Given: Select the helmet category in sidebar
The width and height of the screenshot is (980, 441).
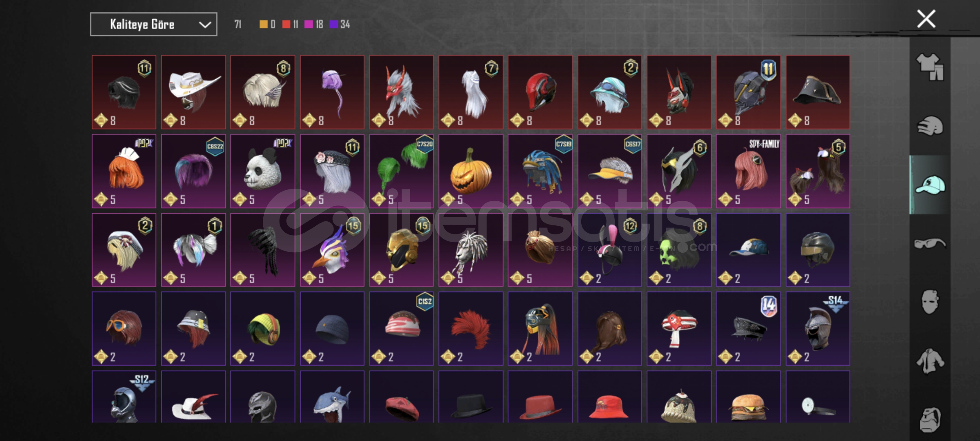Looking at the screenshot, I should point(930,126).
